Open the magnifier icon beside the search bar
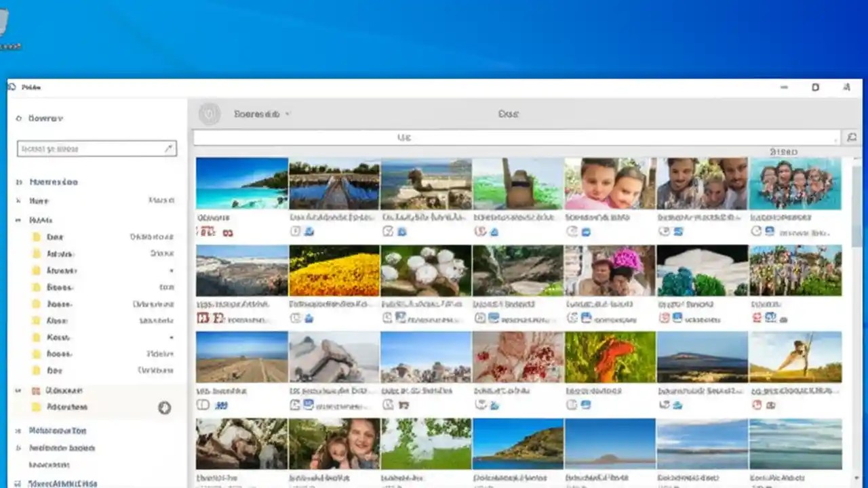This screenshot has height=488, width=868. pyautogui.click(x=852, y=137)
